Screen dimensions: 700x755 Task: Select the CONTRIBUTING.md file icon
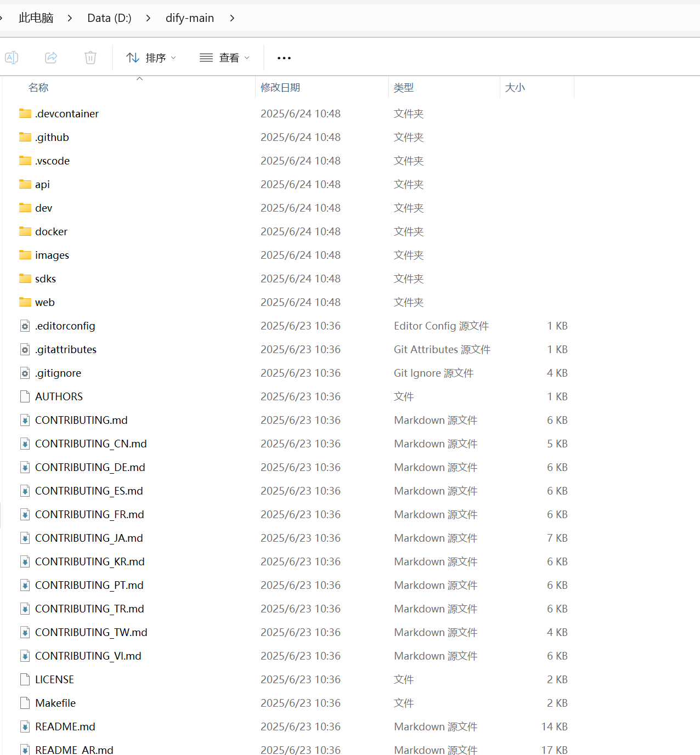[x=25, y=421]
